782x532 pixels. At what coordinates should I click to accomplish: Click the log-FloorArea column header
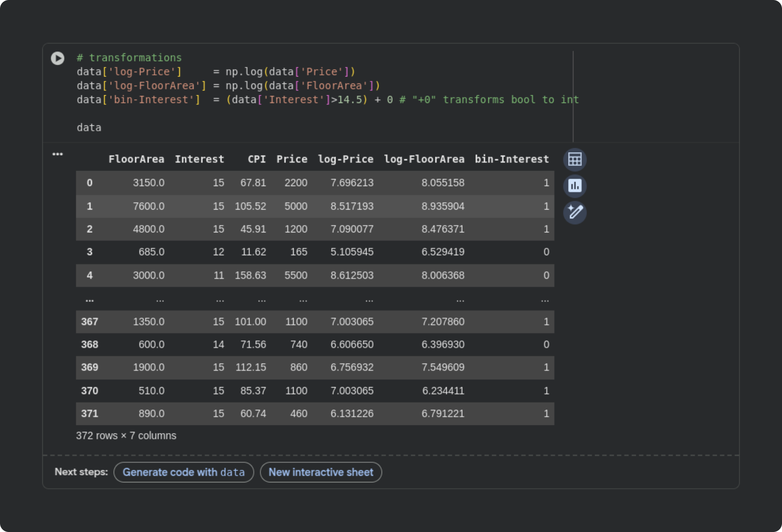[424, 159]
